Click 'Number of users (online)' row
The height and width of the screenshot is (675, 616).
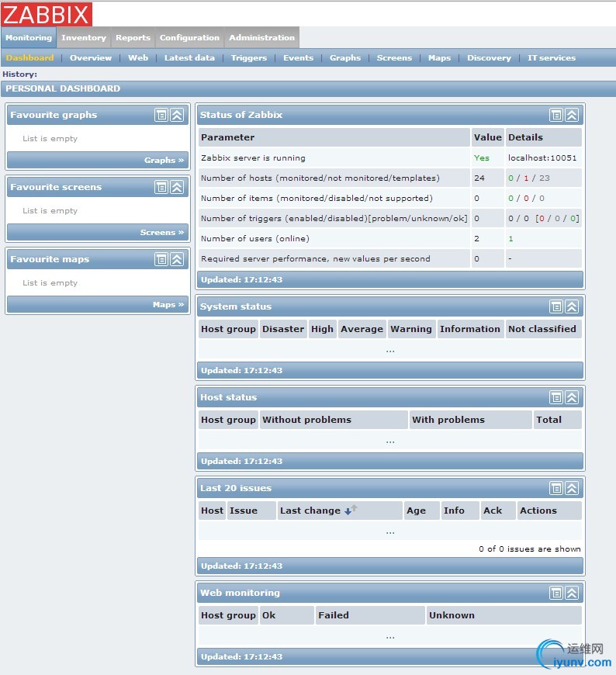tap(389, 238)
